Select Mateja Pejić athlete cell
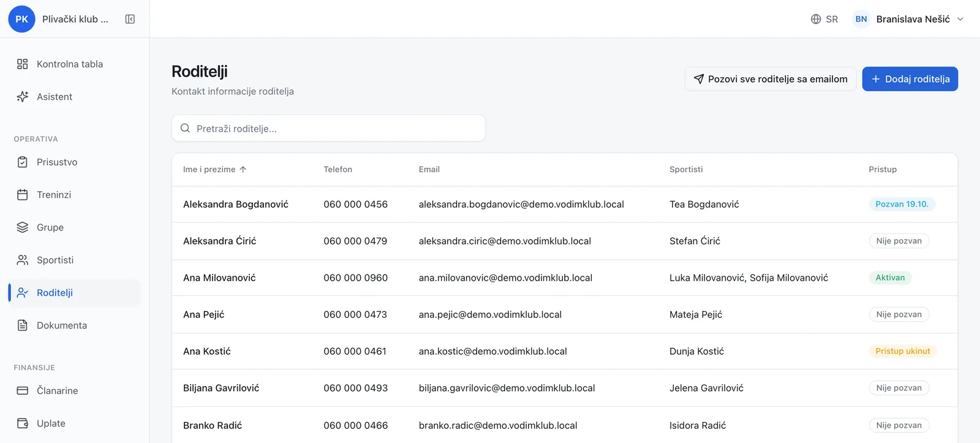980x443 pixels. (696, 314)
